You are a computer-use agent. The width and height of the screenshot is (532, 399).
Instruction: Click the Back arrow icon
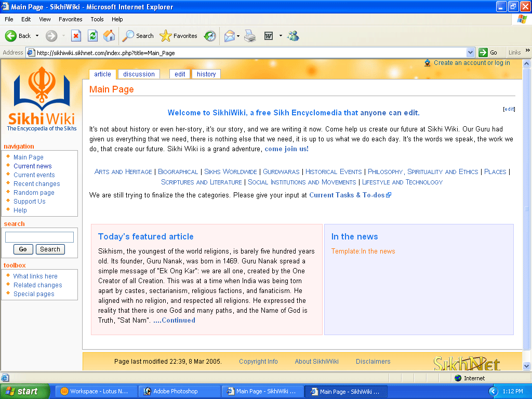tap(10, 36)
